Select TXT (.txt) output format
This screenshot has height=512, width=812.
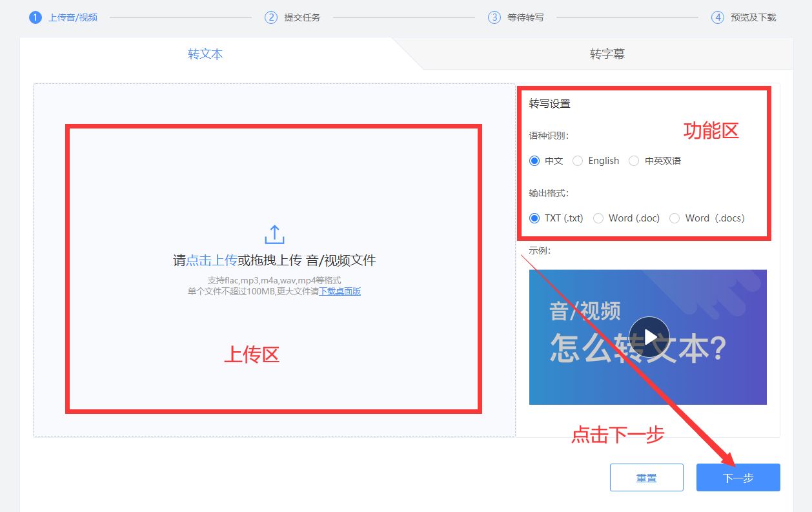pos(534,218)
